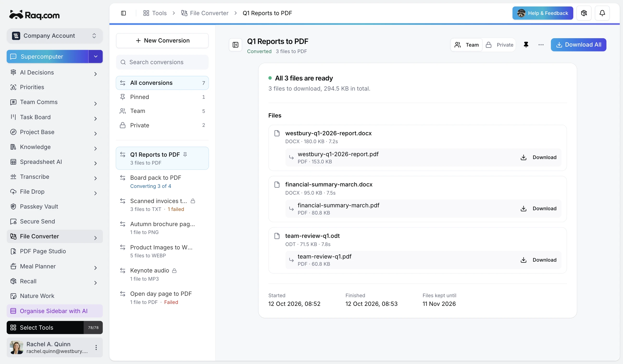Click the Raq.com logo
This screenshot has width=623, height=364.
(35, 15)
